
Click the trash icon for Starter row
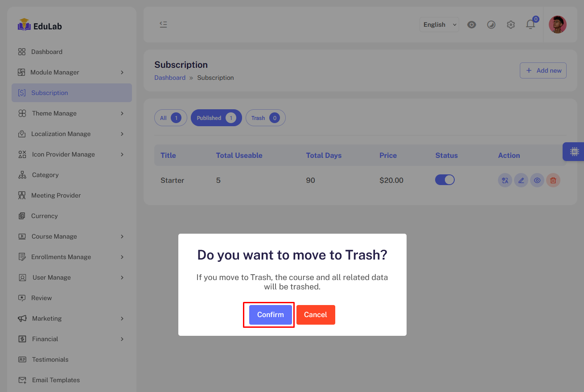click(x=553, y=180)
